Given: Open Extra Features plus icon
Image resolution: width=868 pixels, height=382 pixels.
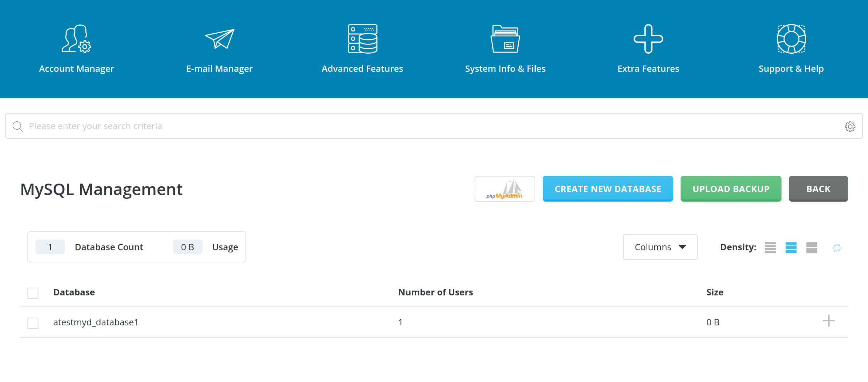Looking at the screenshot, I should coord(648,39).
